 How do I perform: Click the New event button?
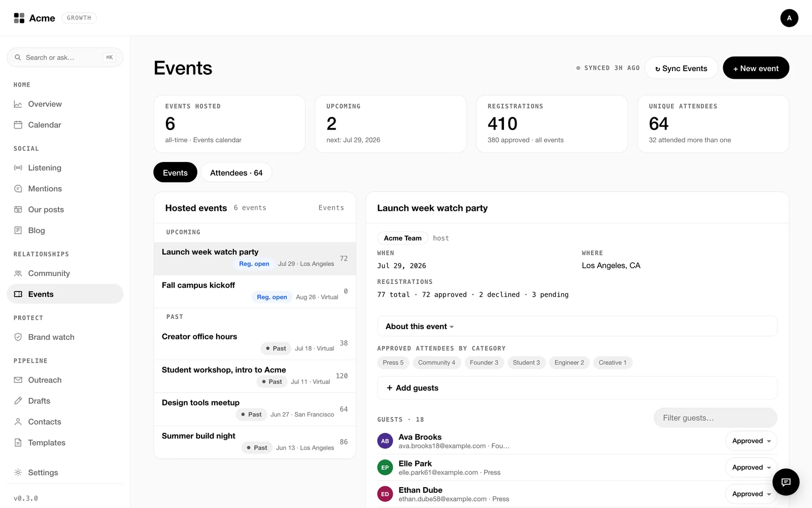[756, 68]
